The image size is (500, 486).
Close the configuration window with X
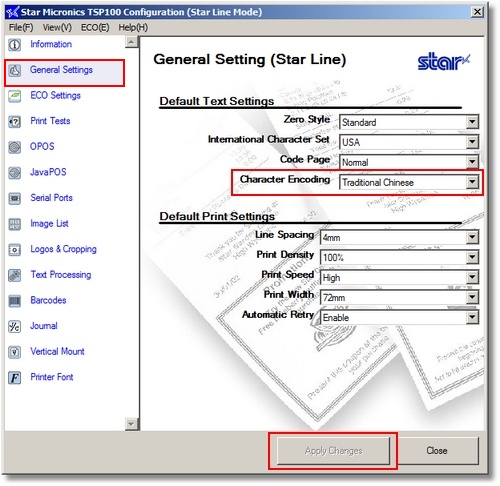coord(477,12)
